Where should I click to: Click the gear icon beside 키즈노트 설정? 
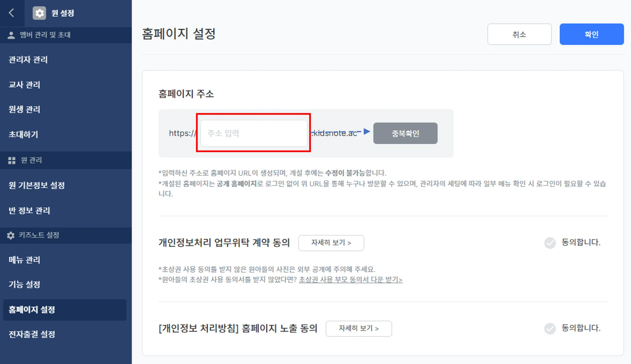[x=11, y=236]
